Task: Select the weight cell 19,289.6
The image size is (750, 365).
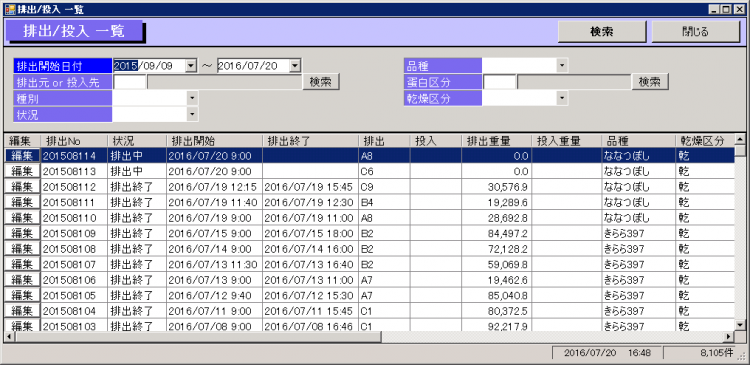Action: coord(496,202)
